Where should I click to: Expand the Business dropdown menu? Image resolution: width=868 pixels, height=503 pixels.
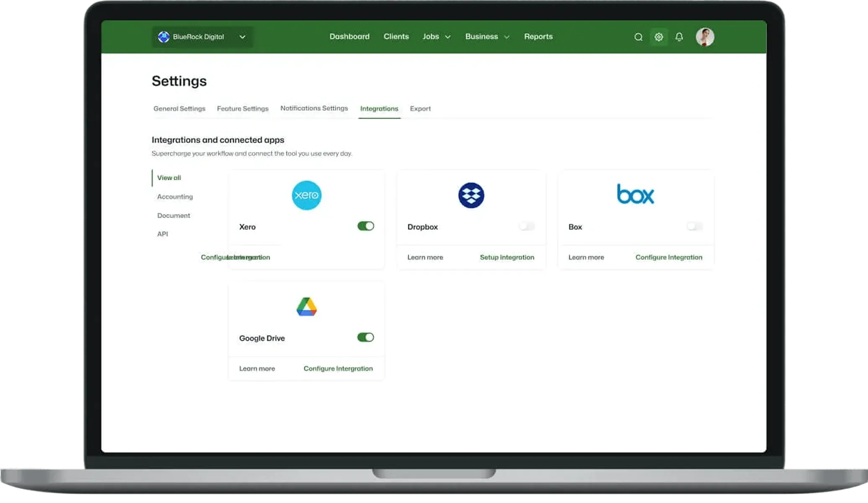(x=487, y=37)
